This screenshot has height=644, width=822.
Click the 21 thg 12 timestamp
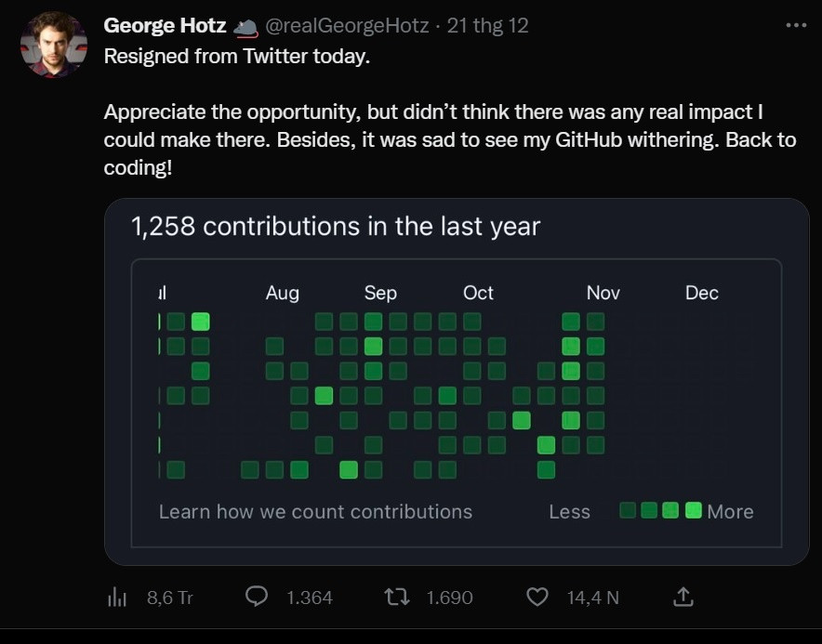point(487,26)
